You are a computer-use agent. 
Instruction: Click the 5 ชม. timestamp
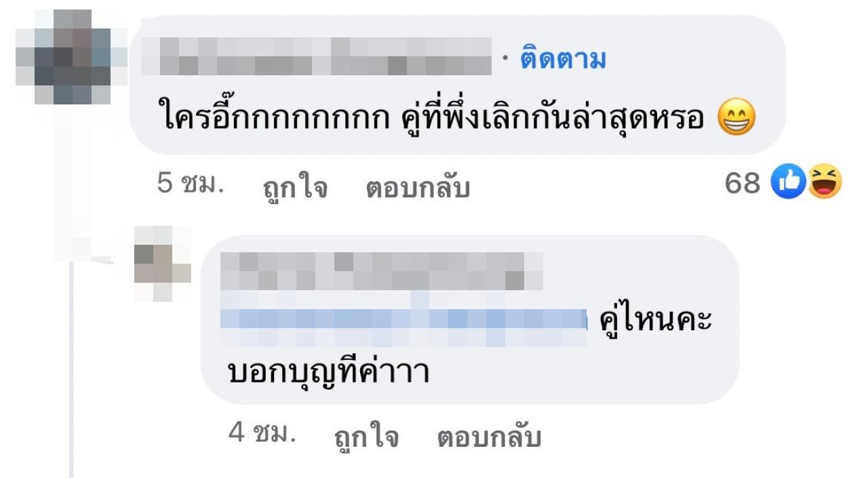(191, 185)
